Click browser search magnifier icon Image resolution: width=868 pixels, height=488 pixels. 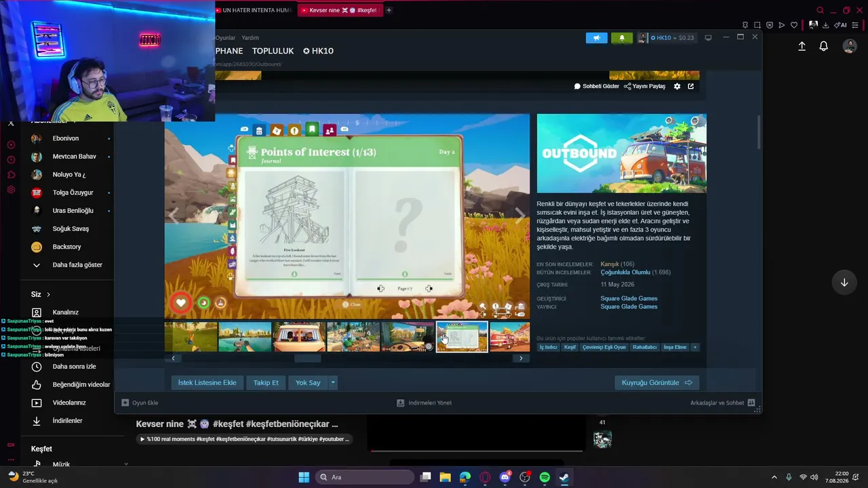(820, 10)
